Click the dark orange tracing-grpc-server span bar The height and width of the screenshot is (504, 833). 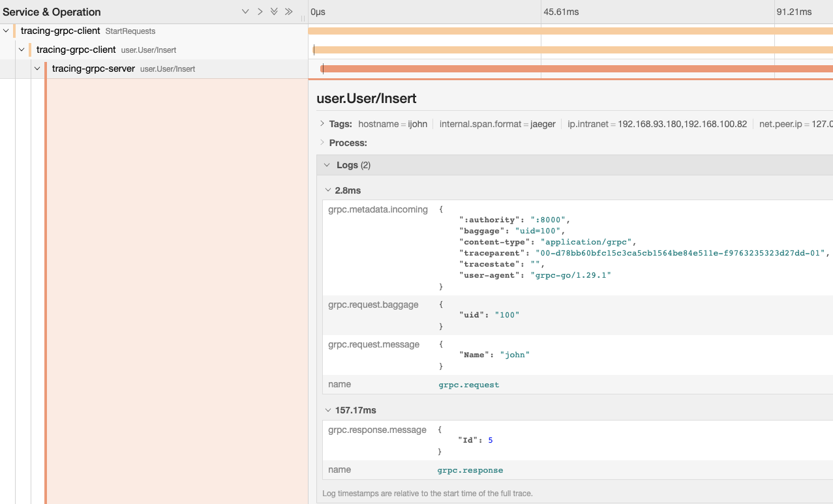[x=574, y=68]
